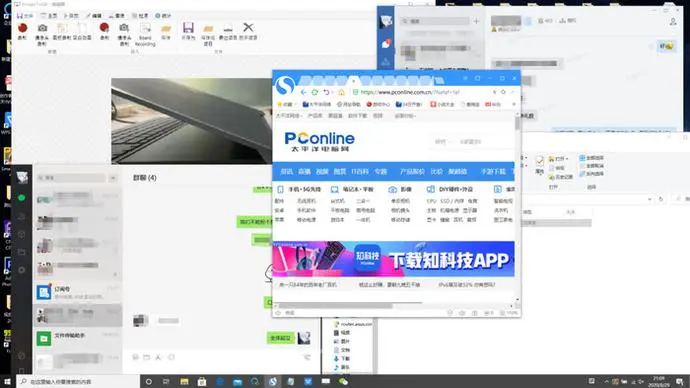Open the recorder ribbon tab with the floppy disk icon
Screen dimensions: 690x388
tap(25, 15)
